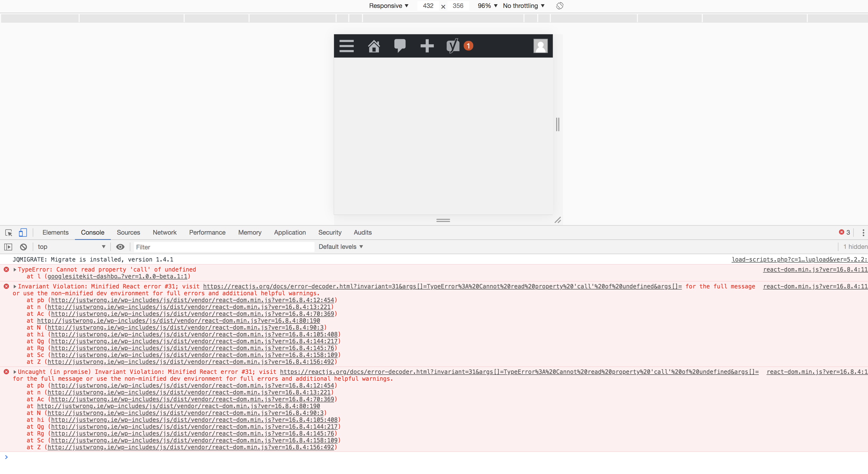Image resolution: width=868 pixels, height=474 pixels.
Task: Open reactjs.org error-decoder link in Invariant Violation
Action: click(x=442, y=287)
